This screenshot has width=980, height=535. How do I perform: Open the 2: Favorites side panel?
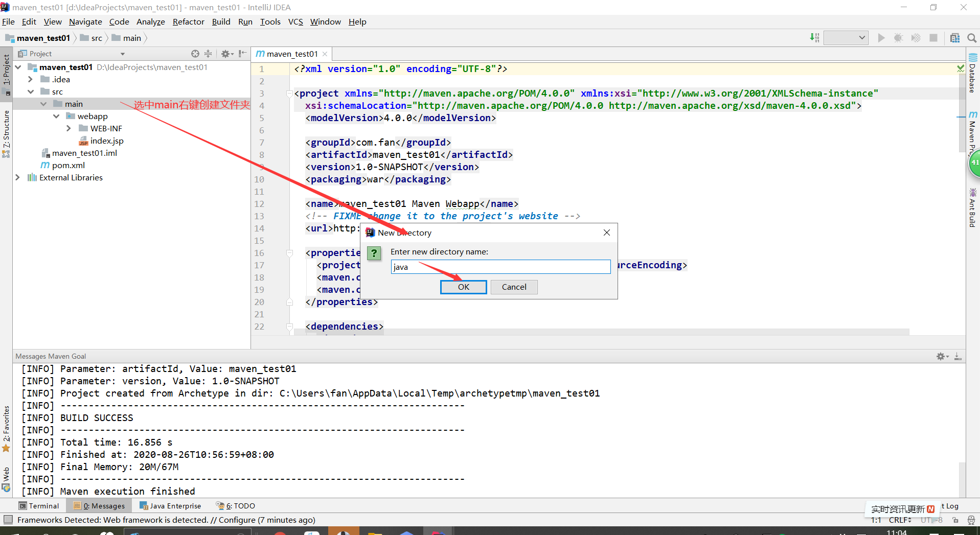pos(6,429)
